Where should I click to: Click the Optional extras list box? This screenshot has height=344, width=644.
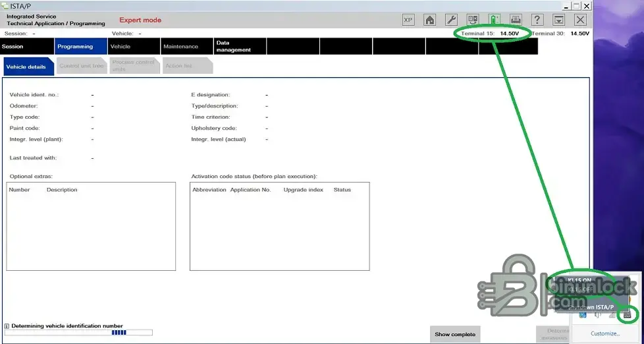[x=91, y=227]
